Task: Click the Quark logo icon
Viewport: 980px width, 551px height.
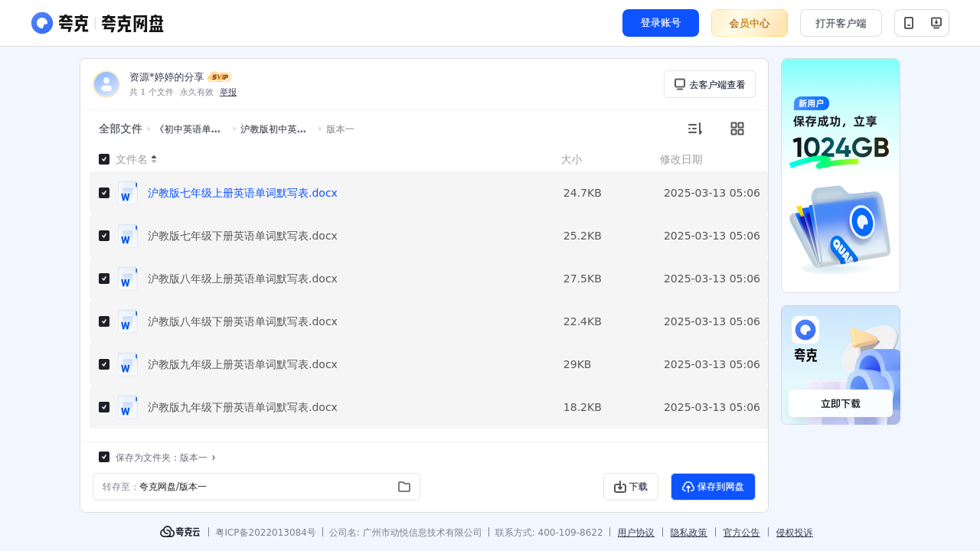Action: (x=42, y=23)
